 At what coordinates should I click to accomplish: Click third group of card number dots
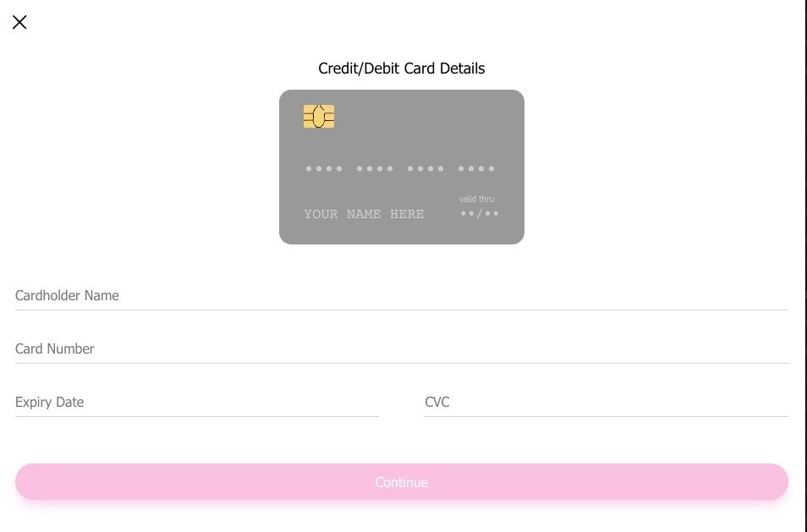point(425,169)
